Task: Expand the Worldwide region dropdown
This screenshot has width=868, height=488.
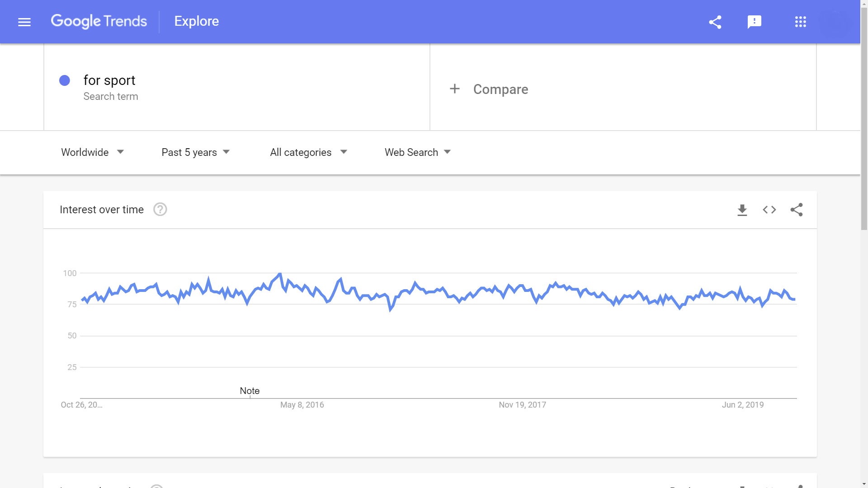Action: pos(92,152)
